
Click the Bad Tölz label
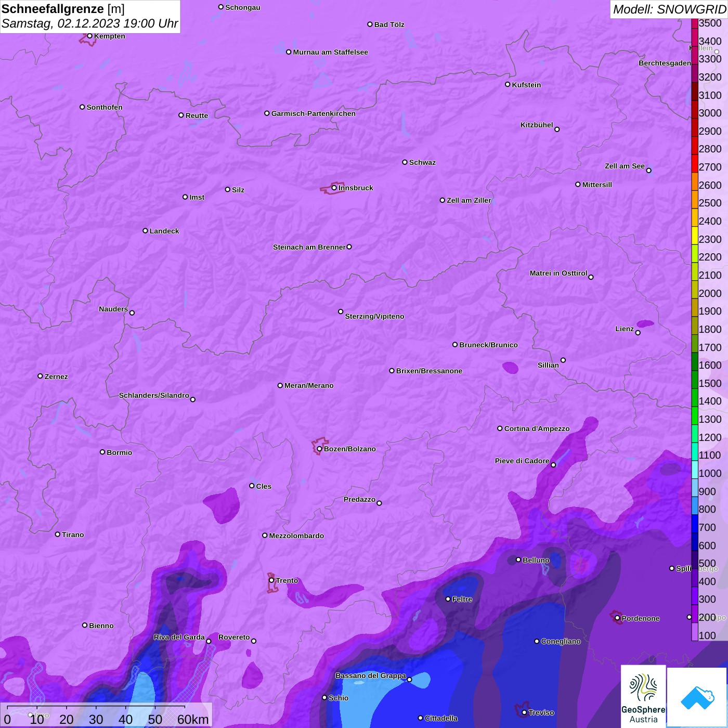tap(389, 24)
